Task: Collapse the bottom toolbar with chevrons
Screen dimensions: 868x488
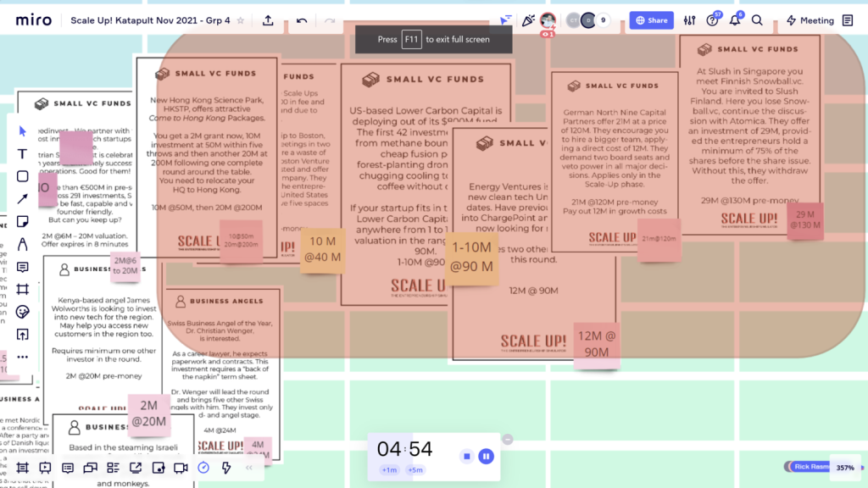Action: click(249, 468)
